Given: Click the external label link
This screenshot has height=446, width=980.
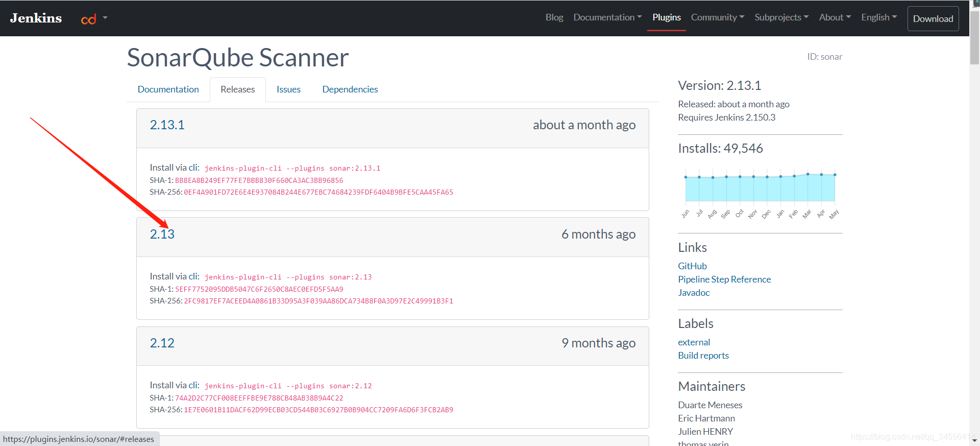Looking at the screenshot, I should 694,342.
